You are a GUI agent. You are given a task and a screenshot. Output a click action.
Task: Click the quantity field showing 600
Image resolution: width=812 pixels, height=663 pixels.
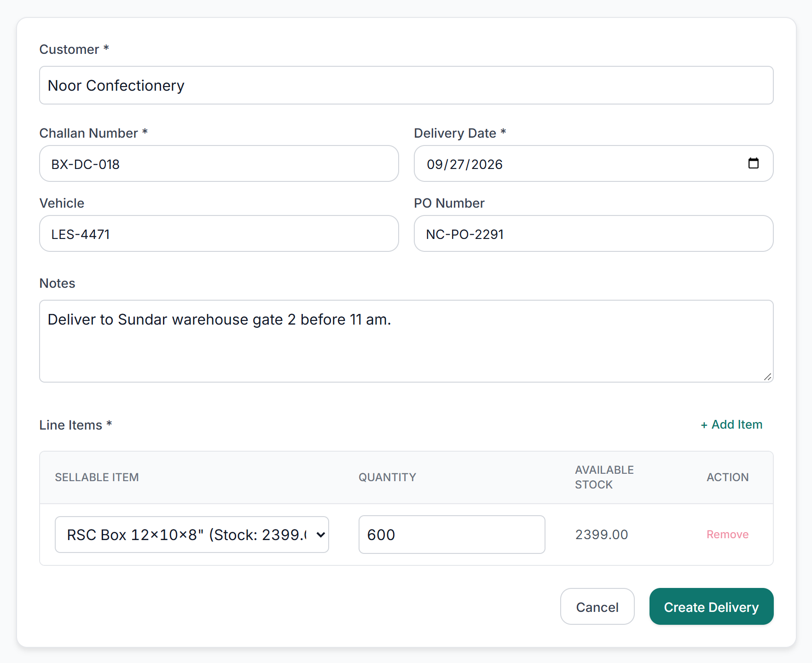click(452, 535)
